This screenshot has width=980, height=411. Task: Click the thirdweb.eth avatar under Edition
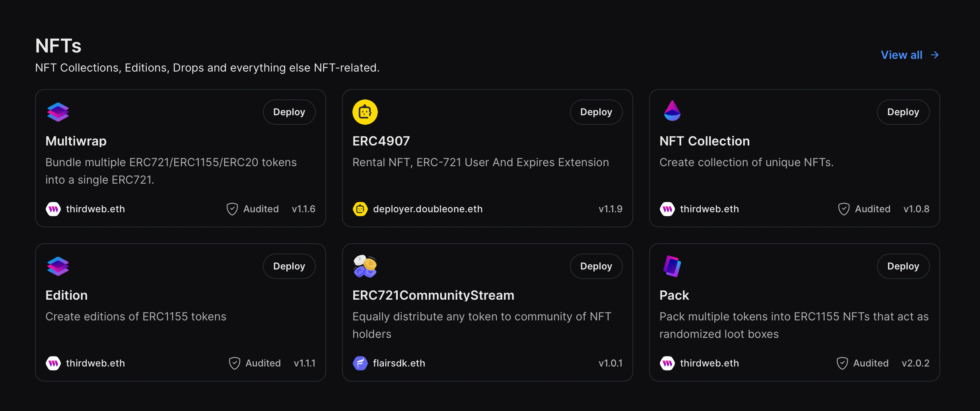(x=53, y=363)
